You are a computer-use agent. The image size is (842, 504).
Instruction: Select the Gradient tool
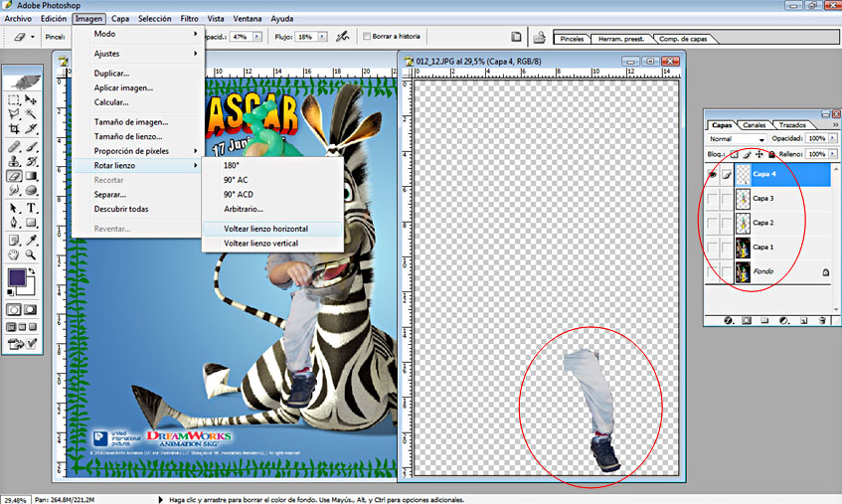click(x=31, y=176)
